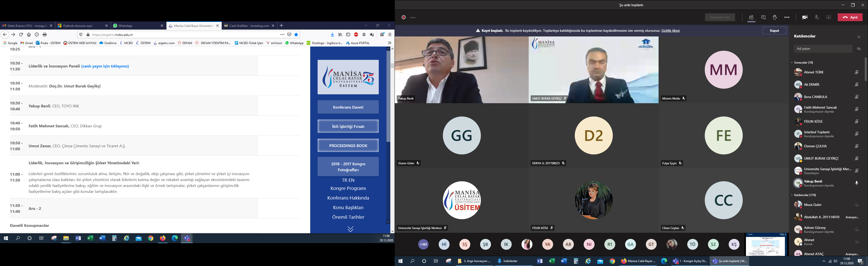Click the Firefox downloads arrow icon
Image resolution: width=868 pixels, height=266 pixels.
point(332,35)
